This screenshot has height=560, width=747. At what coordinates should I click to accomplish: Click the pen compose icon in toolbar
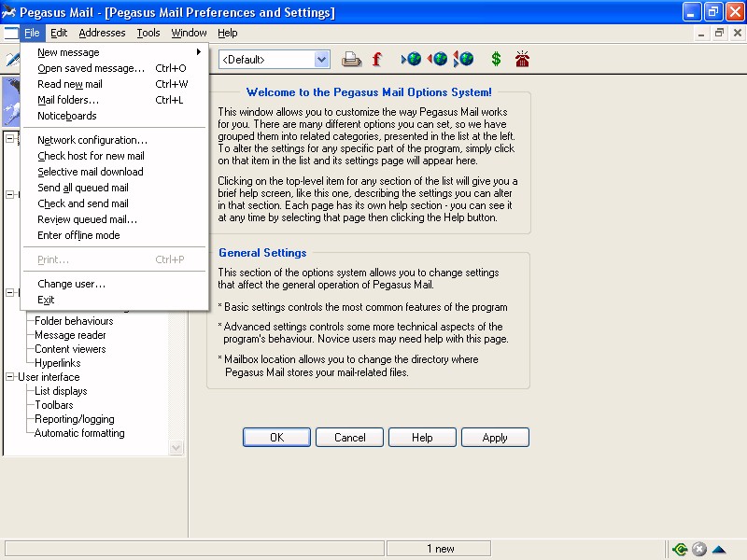click(12, 60)
